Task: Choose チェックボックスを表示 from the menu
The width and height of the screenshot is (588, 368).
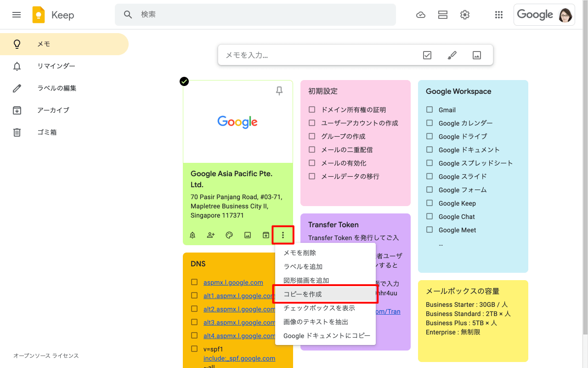Action: tap(325, 308)
